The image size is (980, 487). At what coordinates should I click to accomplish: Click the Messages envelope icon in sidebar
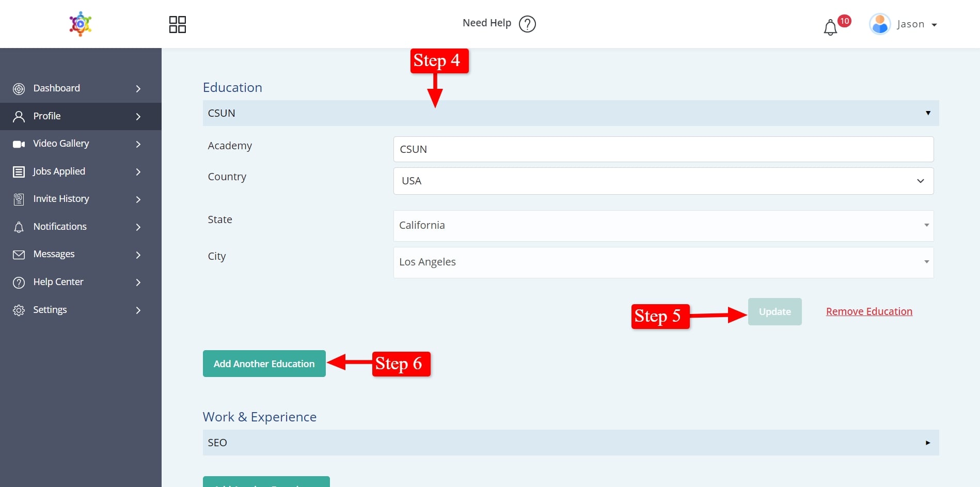[x=19, y=255]
